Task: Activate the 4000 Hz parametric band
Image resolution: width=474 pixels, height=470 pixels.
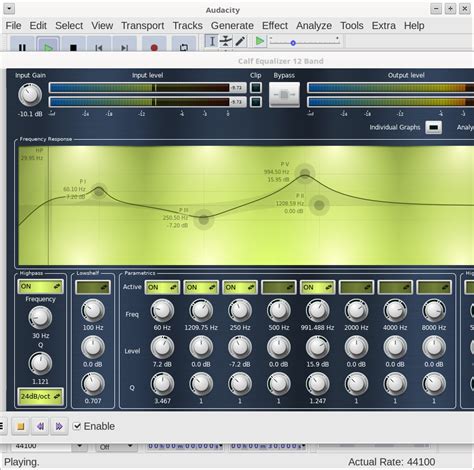Action: (x=395, y=287)
